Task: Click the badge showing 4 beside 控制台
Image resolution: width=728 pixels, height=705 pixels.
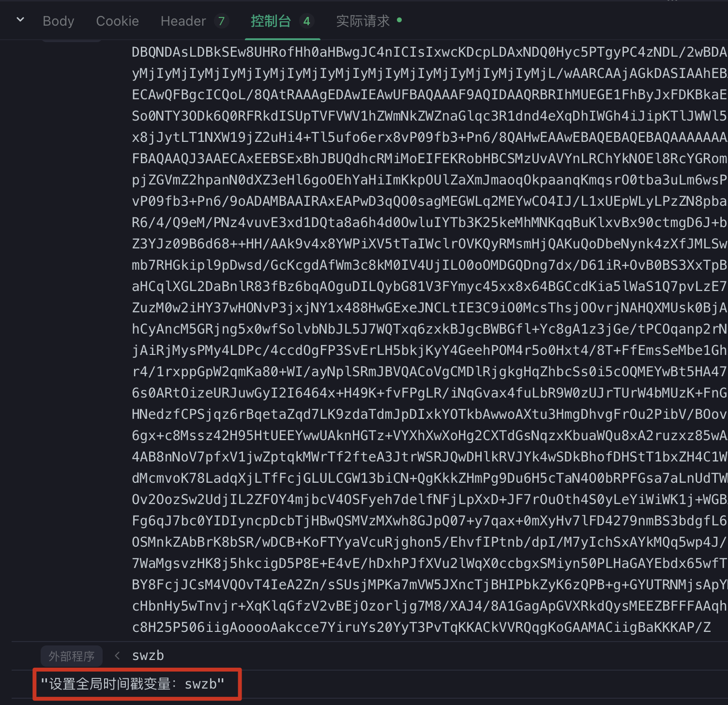Action: (x=306, y=21)
